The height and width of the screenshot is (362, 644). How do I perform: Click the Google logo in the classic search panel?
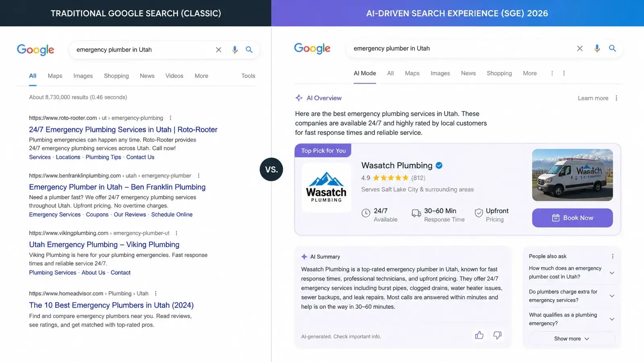click(35, 50)
